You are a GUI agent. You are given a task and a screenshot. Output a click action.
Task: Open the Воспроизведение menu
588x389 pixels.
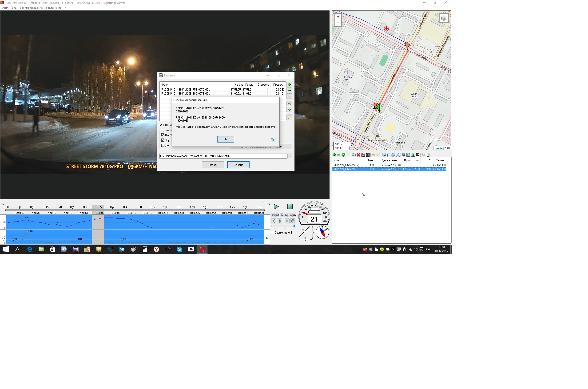(31, 8)
